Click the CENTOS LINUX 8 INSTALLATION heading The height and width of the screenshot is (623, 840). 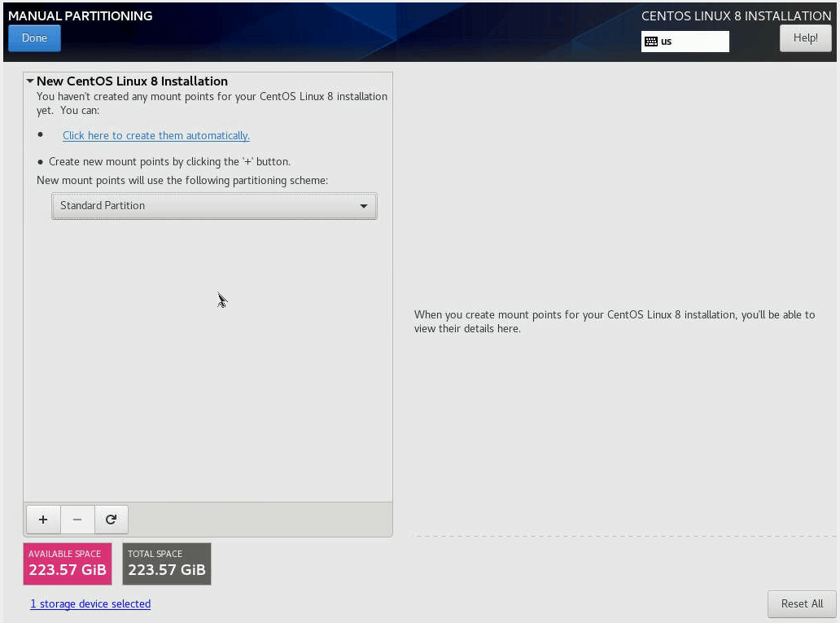[x=736, y=16]
